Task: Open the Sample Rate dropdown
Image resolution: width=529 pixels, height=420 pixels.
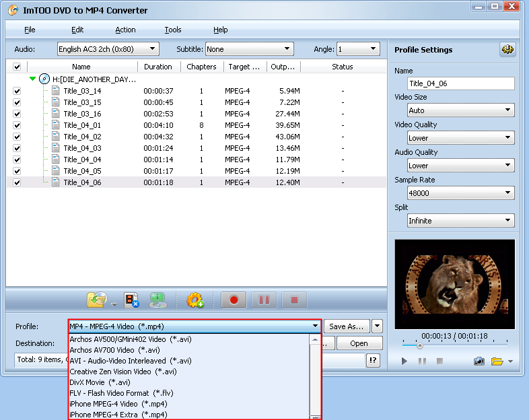Action: point(461,193)
